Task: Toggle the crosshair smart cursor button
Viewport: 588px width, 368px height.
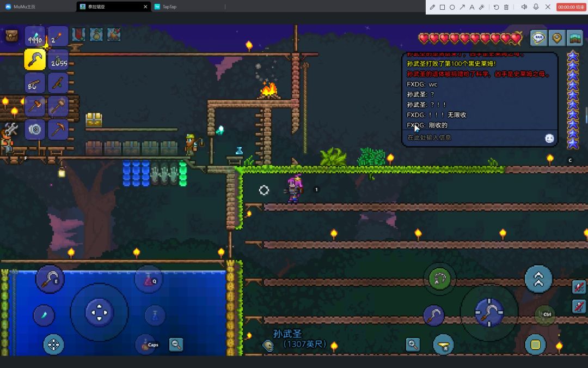Action: point(53,345)
